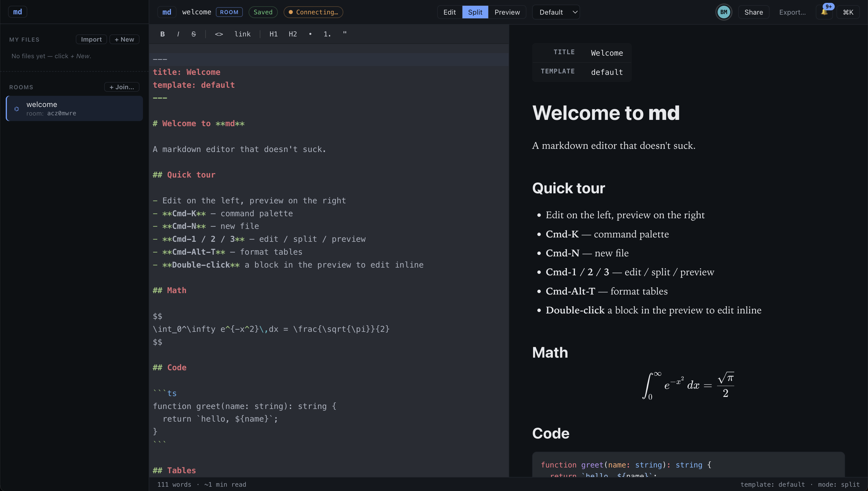The width and height of the screenshot is (868, 491).
Task: Click the 'Math' heading in preview
Action: coord(550,353)
